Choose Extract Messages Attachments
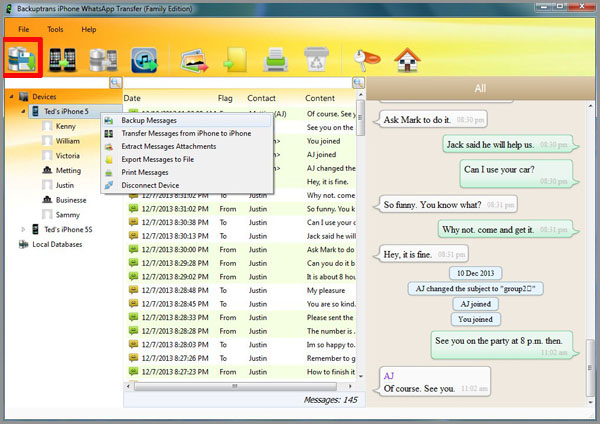This screenshot has height=424, width=600. tap(187, 146)
